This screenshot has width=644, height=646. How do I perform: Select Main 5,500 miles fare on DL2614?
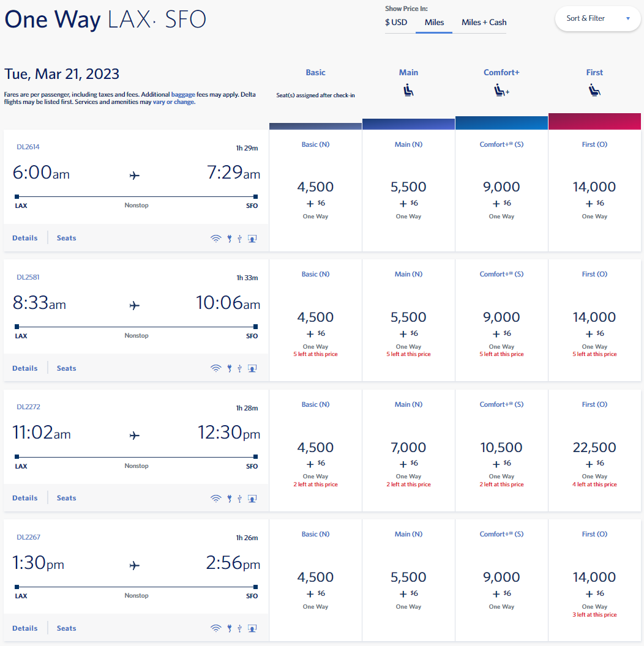point(408,191)
